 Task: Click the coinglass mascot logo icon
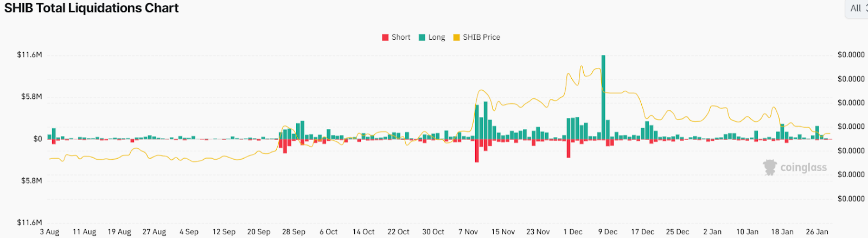(770, 167)
